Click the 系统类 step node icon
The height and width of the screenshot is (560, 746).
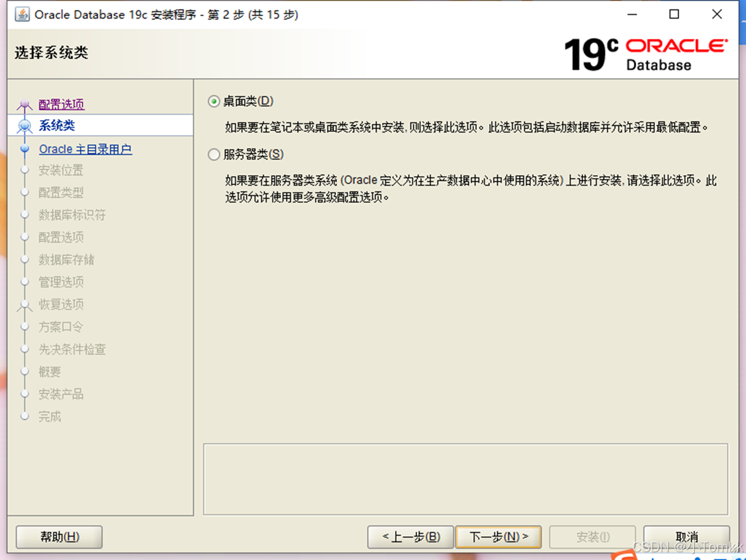pos(24,126)
